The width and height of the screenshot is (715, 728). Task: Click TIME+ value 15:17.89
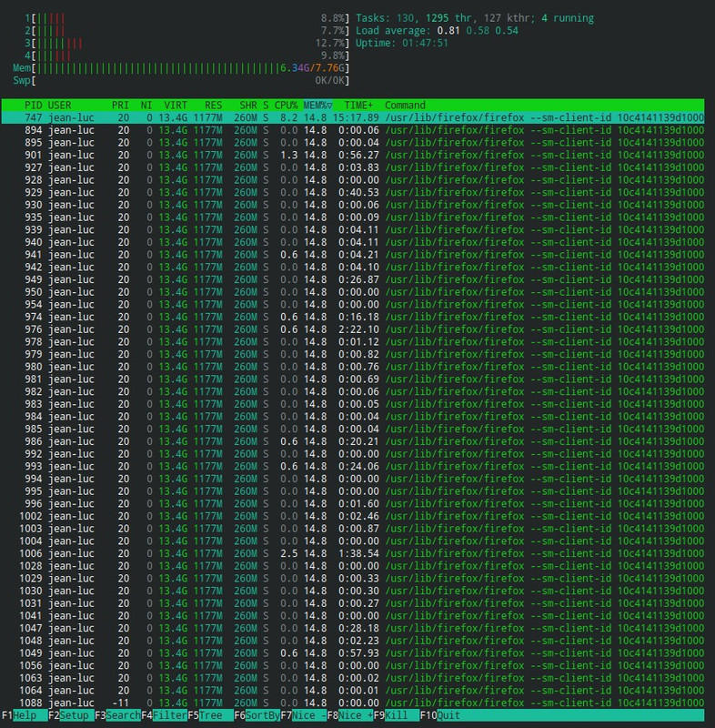point(356,118)
